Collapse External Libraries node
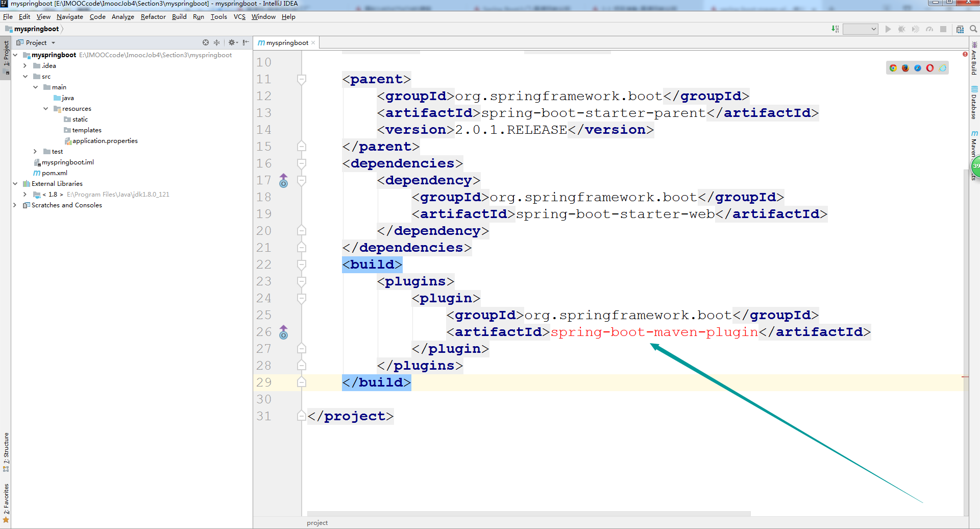Screen dimensions: 980x529 point(15,183)
